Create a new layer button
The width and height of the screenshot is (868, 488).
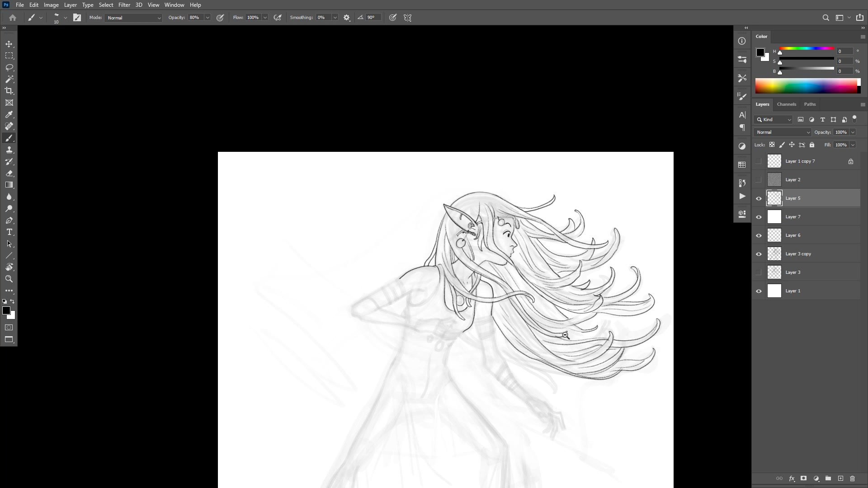pos(840,479)
